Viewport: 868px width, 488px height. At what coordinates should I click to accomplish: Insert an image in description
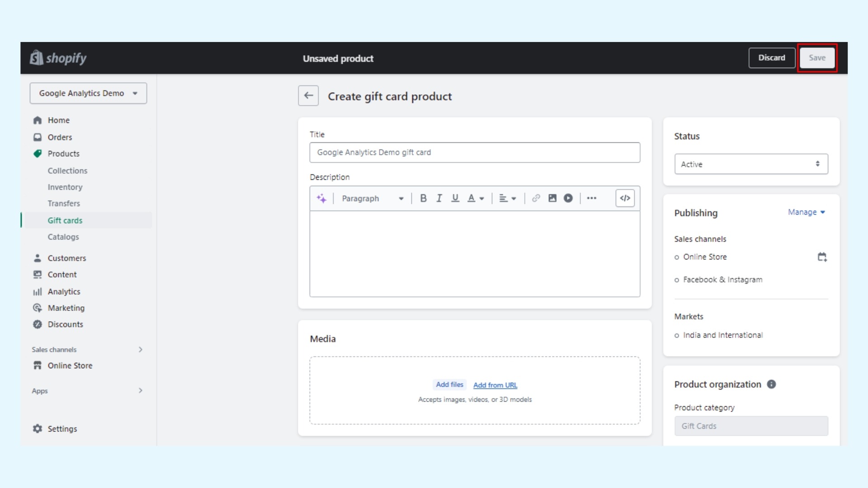[x=552, y=198]
